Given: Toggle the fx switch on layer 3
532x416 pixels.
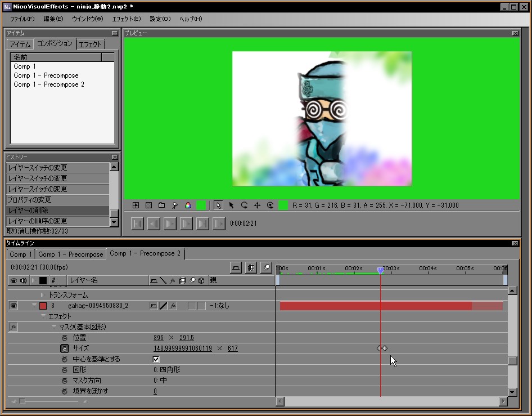Looking at the screenshot, I should pos(173,306).
